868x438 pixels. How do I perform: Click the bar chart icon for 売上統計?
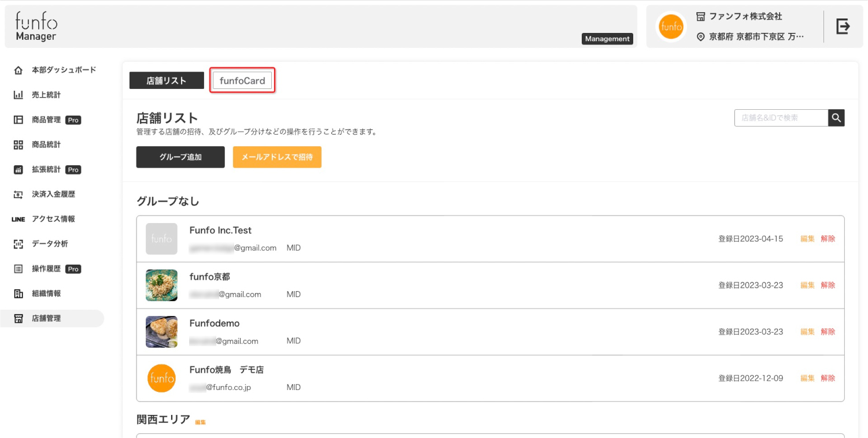click(x=19, y=95)
